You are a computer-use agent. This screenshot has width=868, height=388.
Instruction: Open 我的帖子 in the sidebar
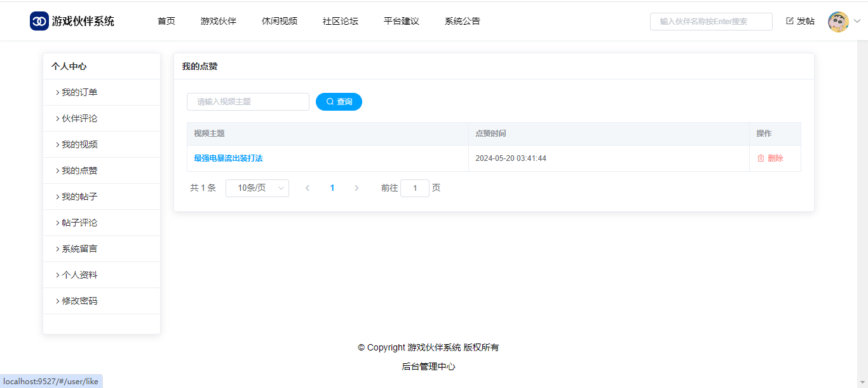click(102, 197)
